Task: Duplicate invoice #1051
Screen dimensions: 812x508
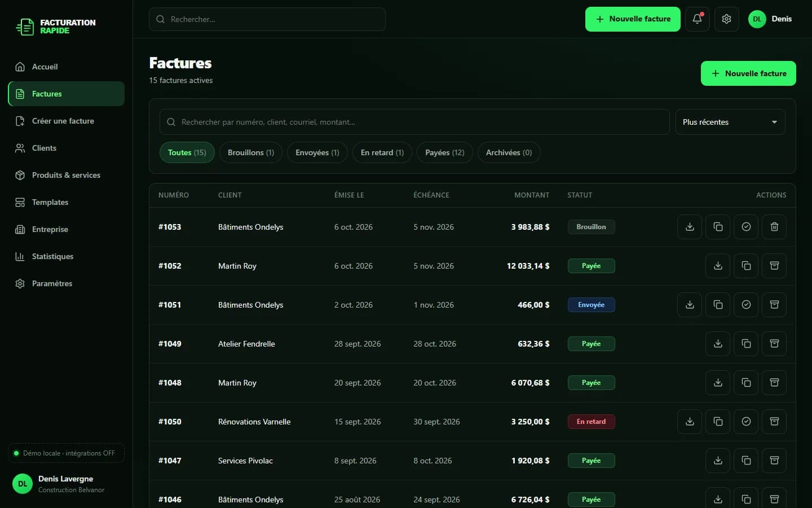Action: (x=718, y=305)
